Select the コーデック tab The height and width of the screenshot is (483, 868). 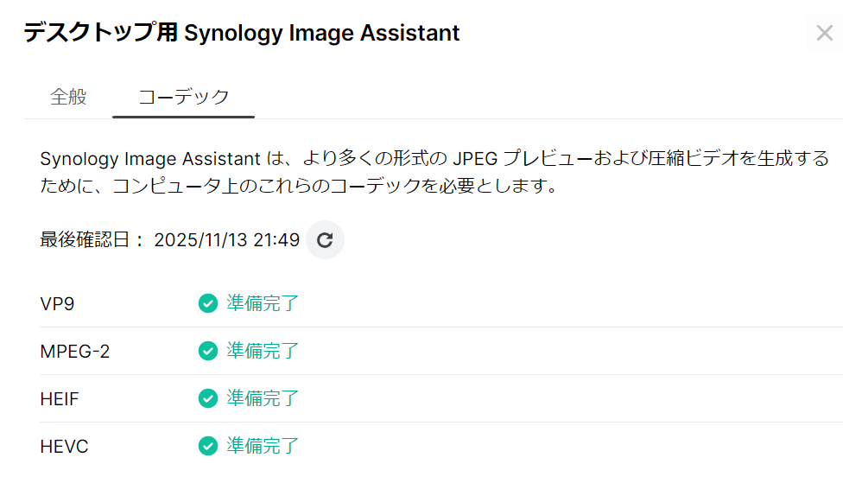[x=183, y=97]
